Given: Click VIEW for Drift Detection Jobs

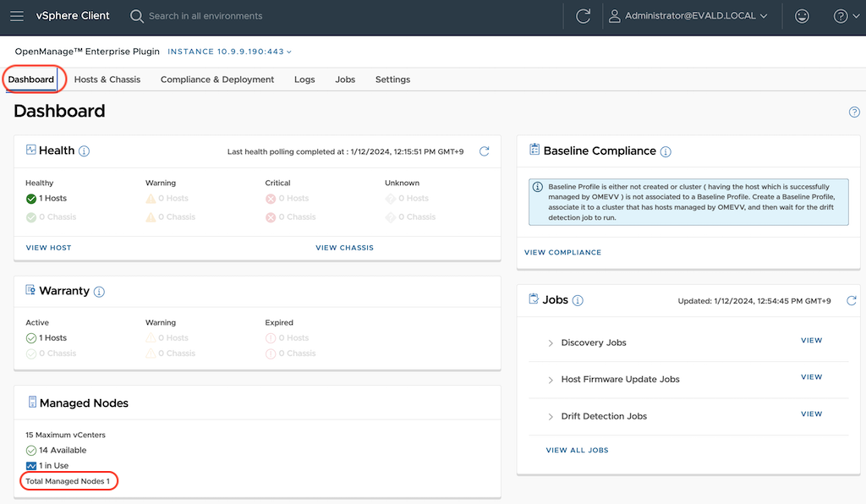Looking at the screenshot, I should tap(811, 414).
